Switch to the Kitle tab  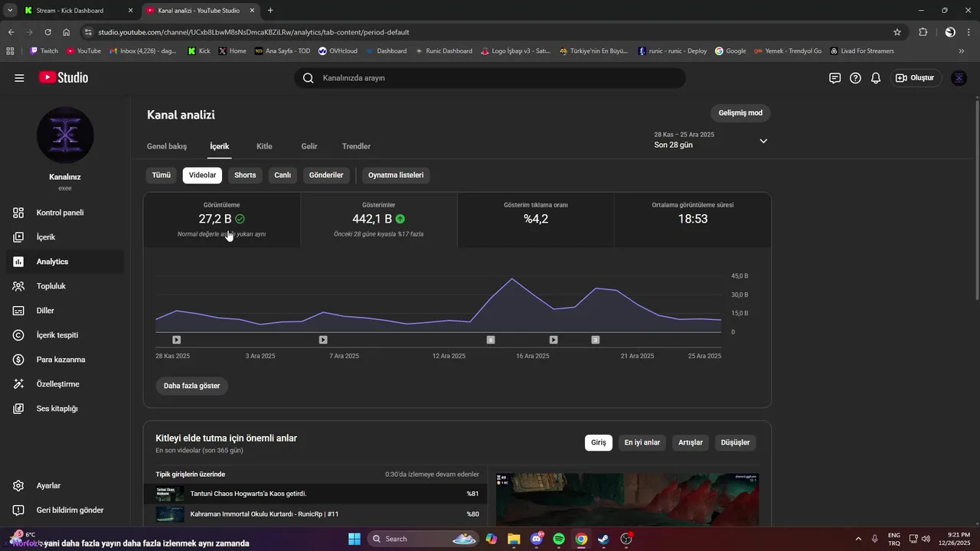coord(264,146)
